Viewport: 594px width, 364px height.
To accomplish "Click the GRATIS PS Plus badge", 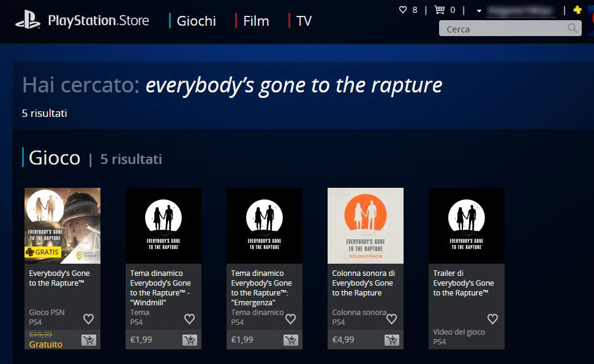I will pyautogui.click(x=43, y=252).
